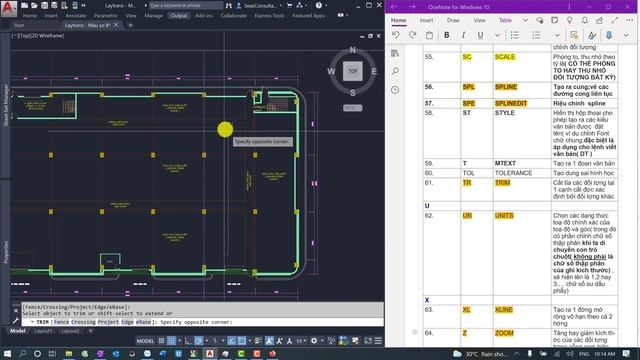The image size is (640, 360).
Task: Toggle Italic formatting in OneNote
Action: (463, 35)
